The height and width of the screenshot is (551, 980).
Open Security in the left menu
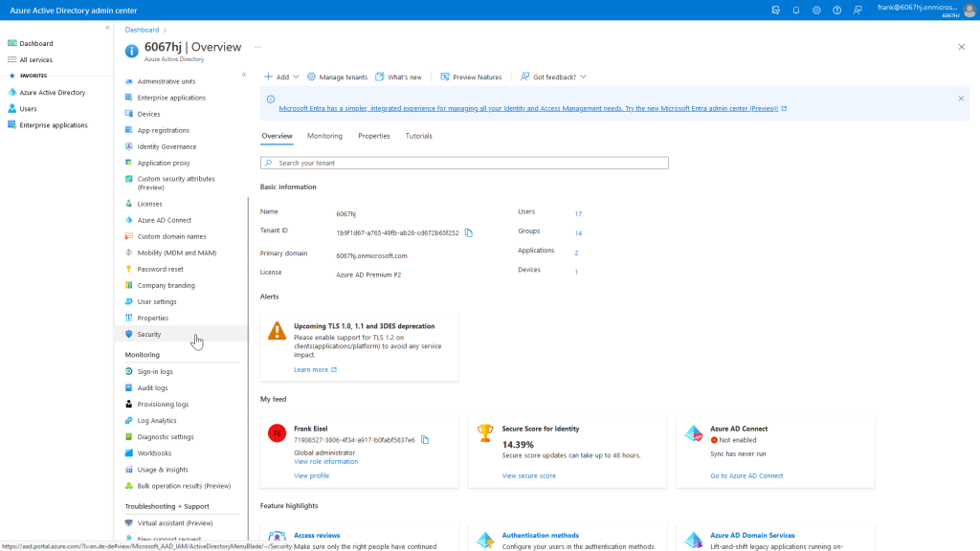[149, 335]
